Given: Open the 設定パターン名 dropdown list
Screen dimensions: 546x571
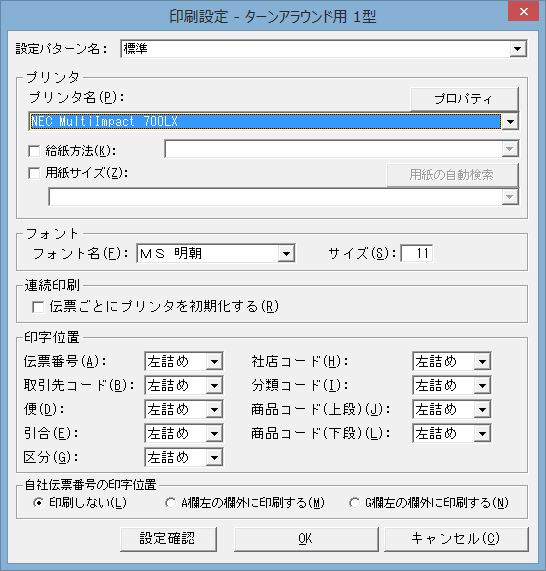Looking at the screenshot, I should point(517,49).
